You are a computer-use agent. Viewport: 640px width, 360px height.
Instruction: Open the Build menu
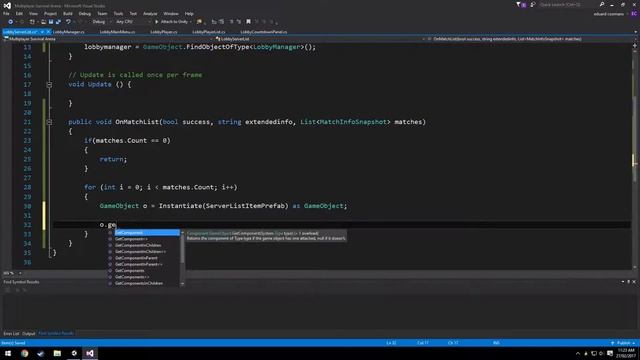click(68, 13)
